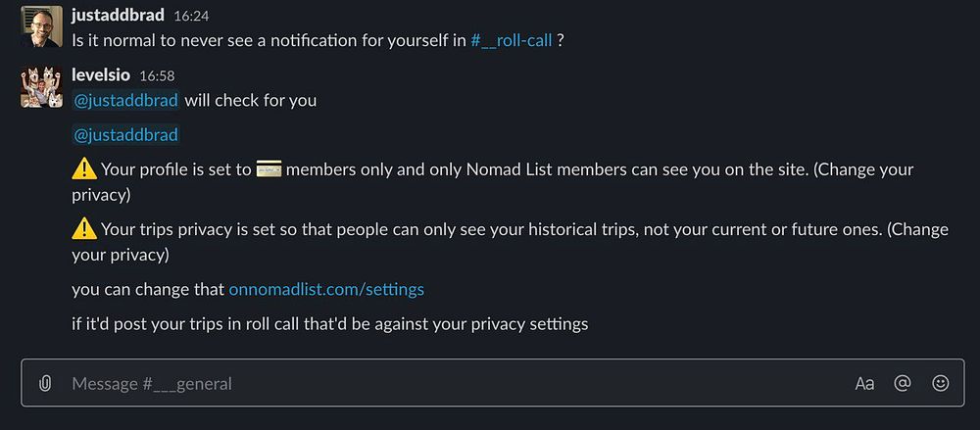
Task: Click @justaddbrad mention before 'will check for you'
Action: pyautogui.click(x=125, y=100)
